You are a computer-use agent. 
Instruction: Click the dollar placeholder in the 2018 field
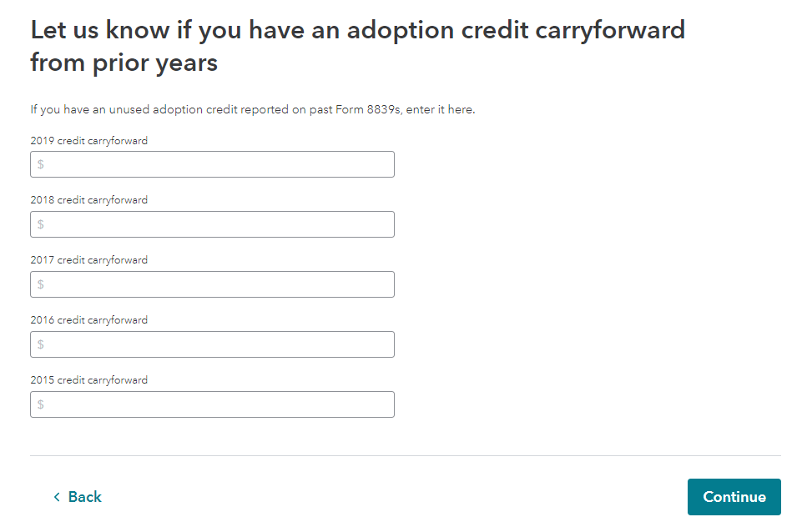click(41, 223)
